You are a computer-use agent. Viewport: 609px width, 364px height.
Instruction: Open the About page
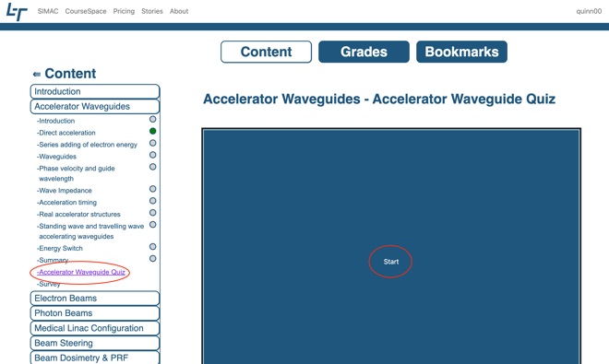click(x=179, y=11)
